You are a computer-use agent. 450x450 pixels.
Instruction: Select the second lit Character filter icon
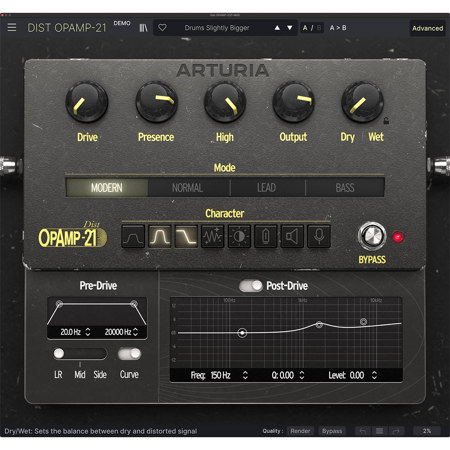(x=160, y=236)
